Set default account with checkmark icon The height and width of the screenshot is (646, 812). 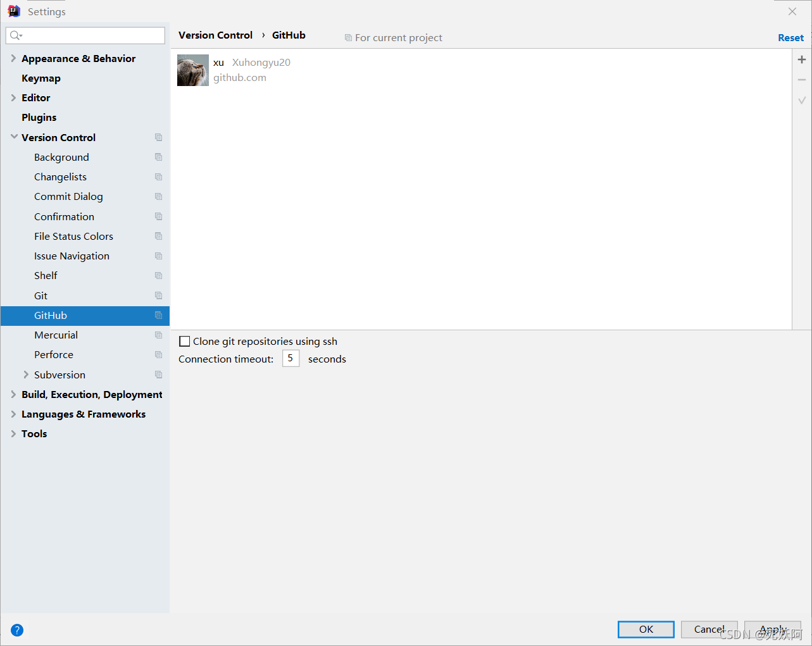tap(802, 100)
